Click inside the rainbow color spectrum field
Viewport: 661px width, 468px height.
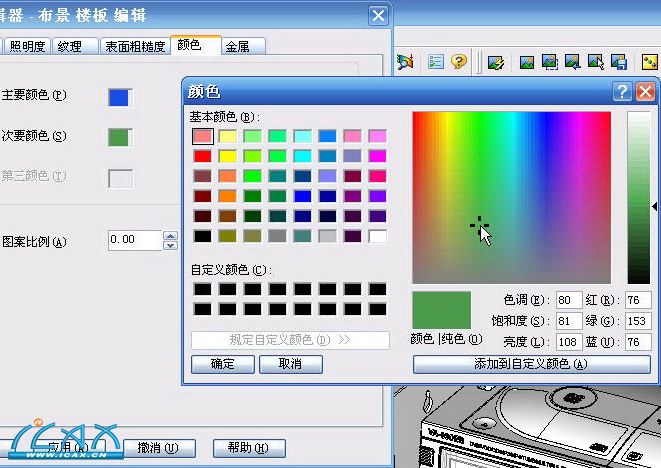coord(511,197)
